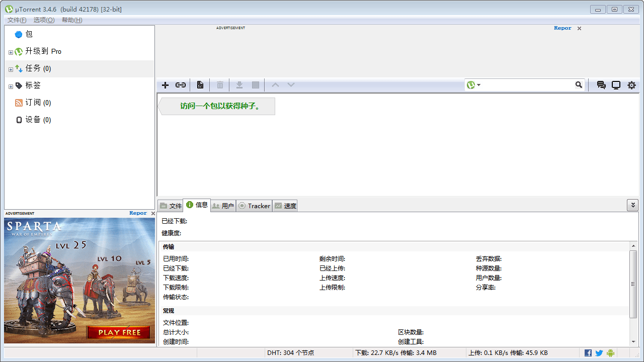The height and width of the screenshot is (362, 644).
Task: Open Preferences gear icon
Action: pyautogui.click(x=631, y=85)
